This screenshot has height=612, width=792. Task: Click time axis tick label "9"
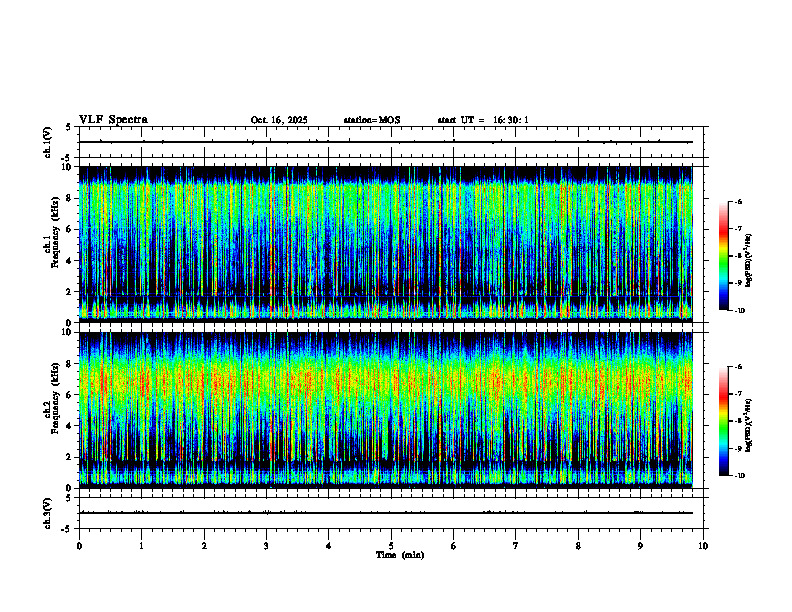[x=640, y=546]
